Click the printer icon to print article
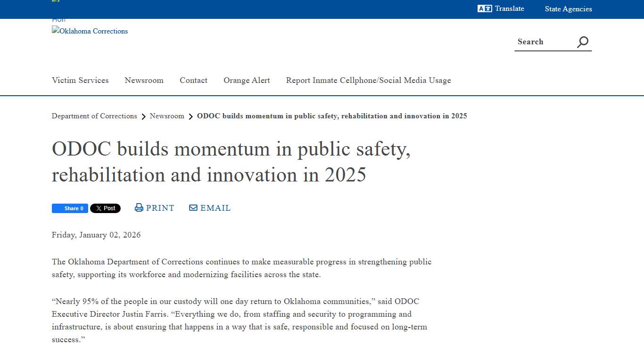The width and height of the screenshot is (644, 362). coord(139,207)
